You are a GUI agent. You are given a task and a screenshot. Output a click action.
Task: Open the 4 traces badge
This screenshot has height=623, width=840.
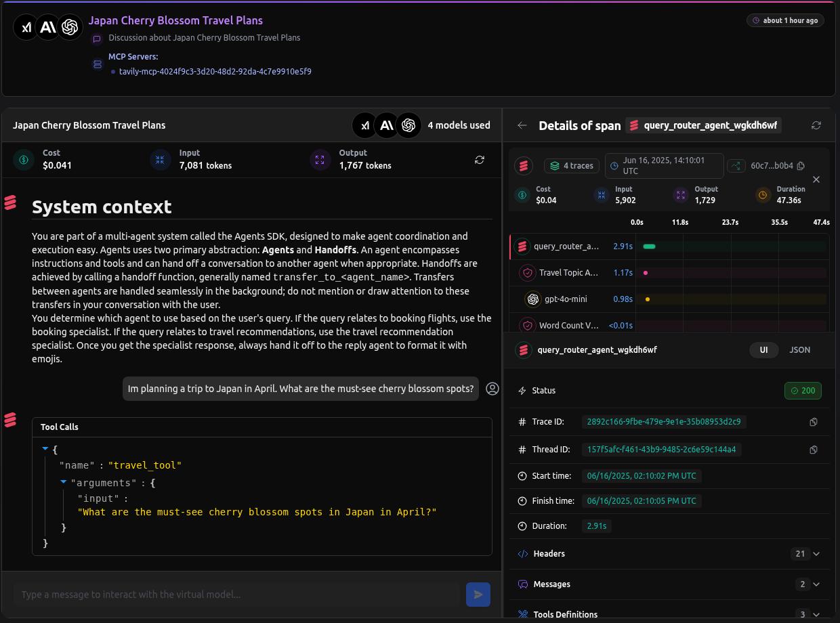tap(572, 166)
